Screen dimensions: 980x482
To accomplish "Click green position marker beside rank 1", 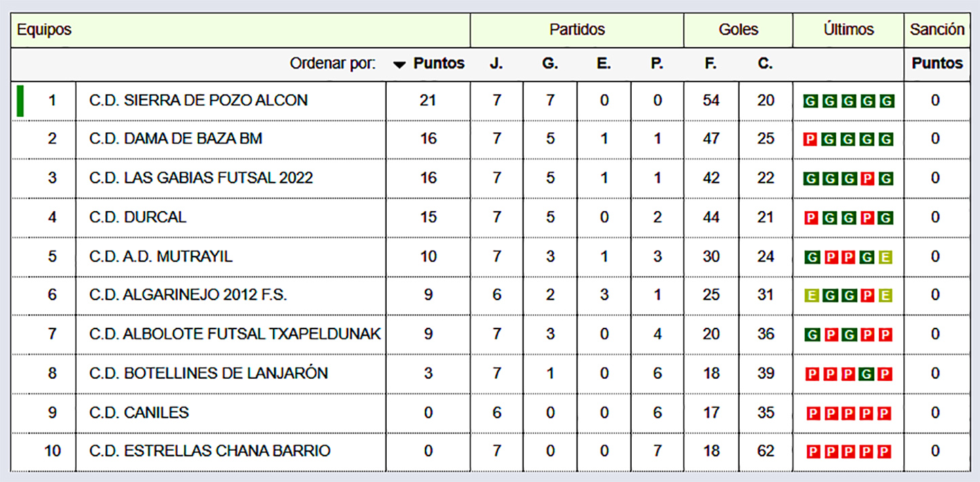I will (20, 100).
